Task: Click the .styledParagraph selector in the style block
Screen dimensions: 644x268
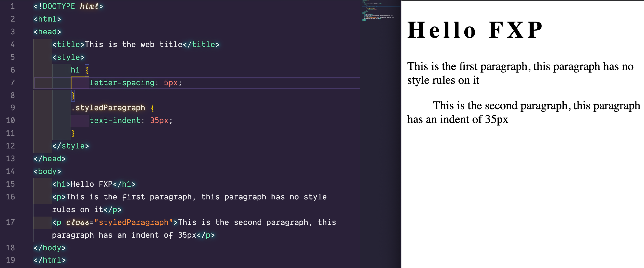Action: click(x=108, y=108)
